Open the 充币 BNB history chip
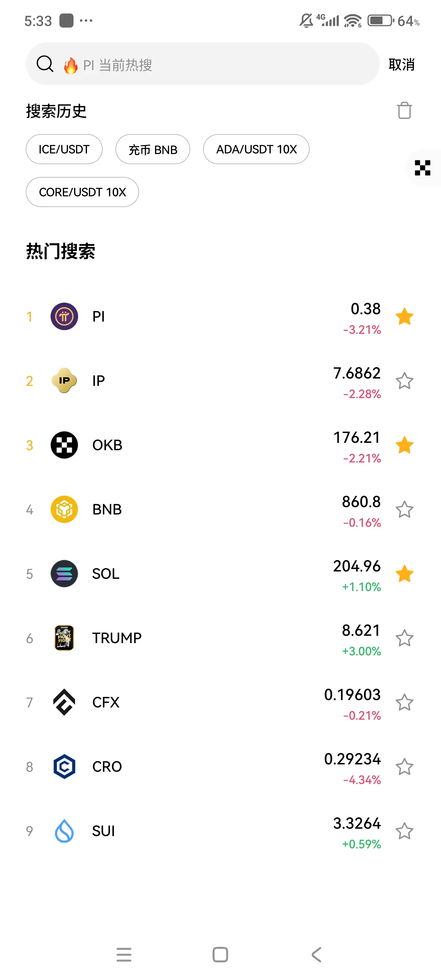The width and height of the screenshot is (441, 980). coord(153,149)
